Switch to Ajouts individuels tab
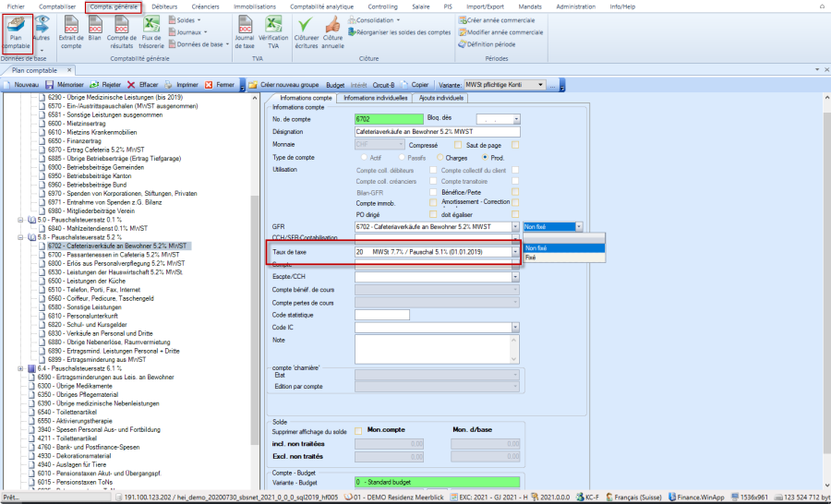 441,98
